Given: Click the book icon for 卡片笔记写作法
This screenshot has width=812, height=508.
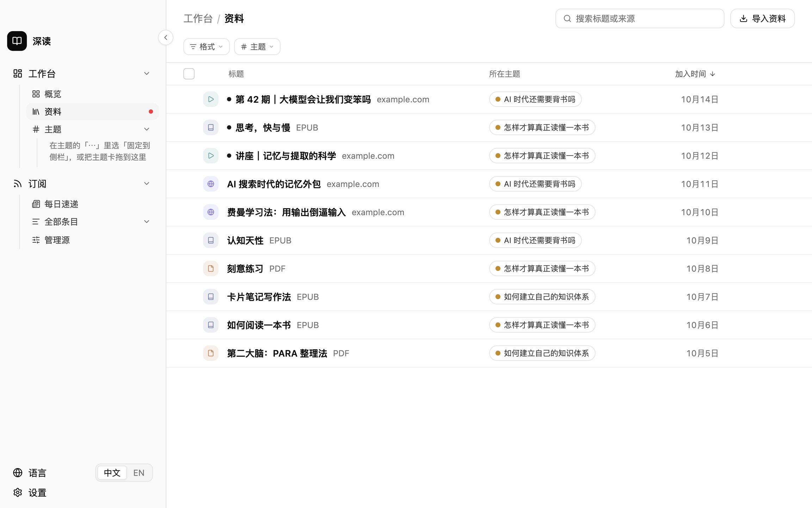Looking at the screenshot, I should click(x=211, y=297).
